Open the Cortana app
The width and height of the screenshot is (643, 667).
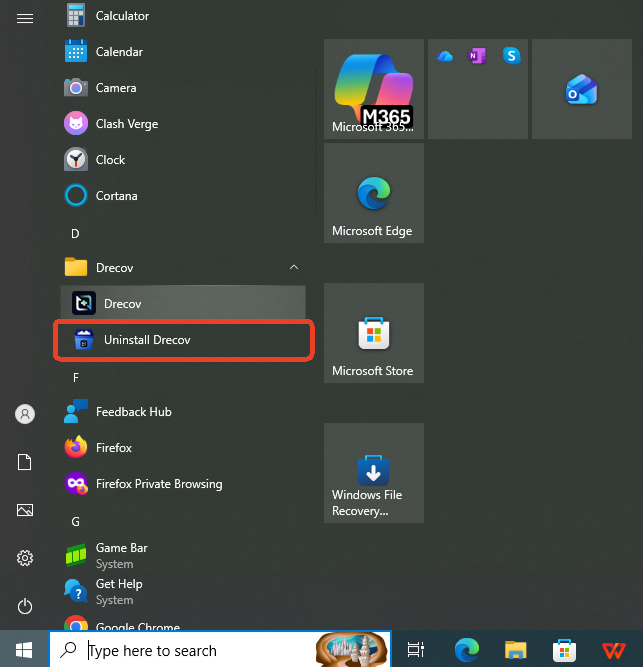click(x=116, y=196)
